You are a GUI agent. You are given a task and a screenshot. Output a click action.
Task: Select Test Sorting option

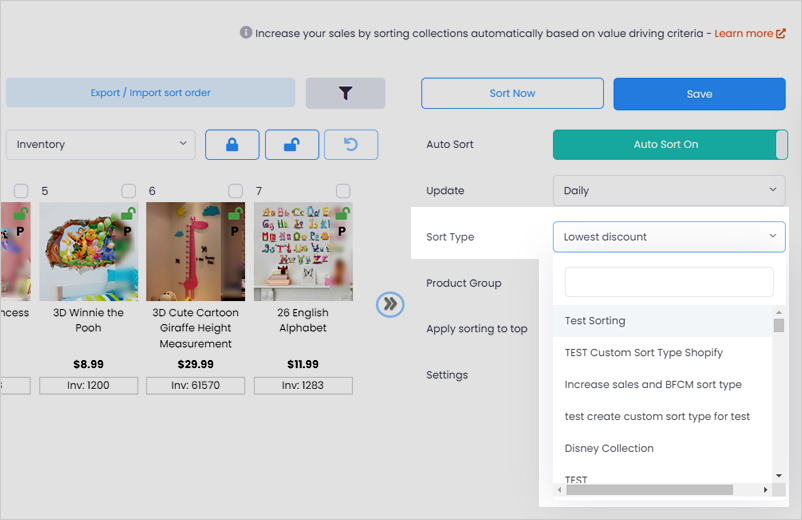point(662,321)
